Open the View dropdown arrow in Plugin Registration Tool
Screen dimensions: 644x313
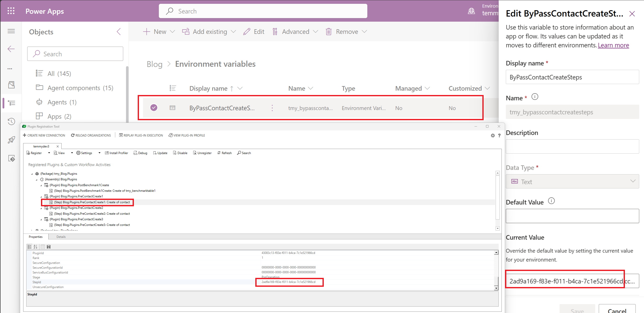click(x=72, y=153)
